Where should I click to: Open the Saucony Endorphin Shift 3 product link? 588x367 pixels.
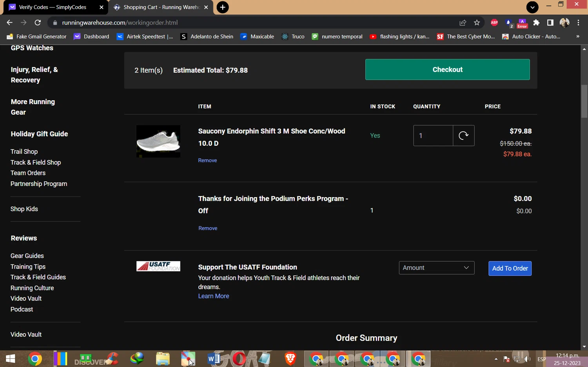272,137
